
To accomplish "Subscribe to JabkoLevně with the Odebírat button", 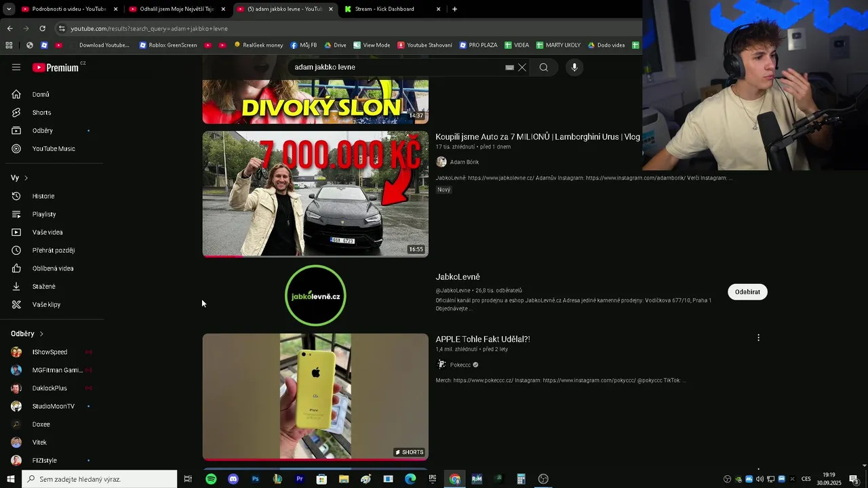I will 747,291.
